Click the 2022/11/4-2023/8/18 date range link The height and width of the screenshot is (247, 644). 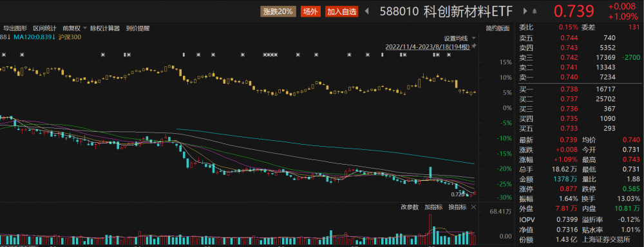[428, 47]
